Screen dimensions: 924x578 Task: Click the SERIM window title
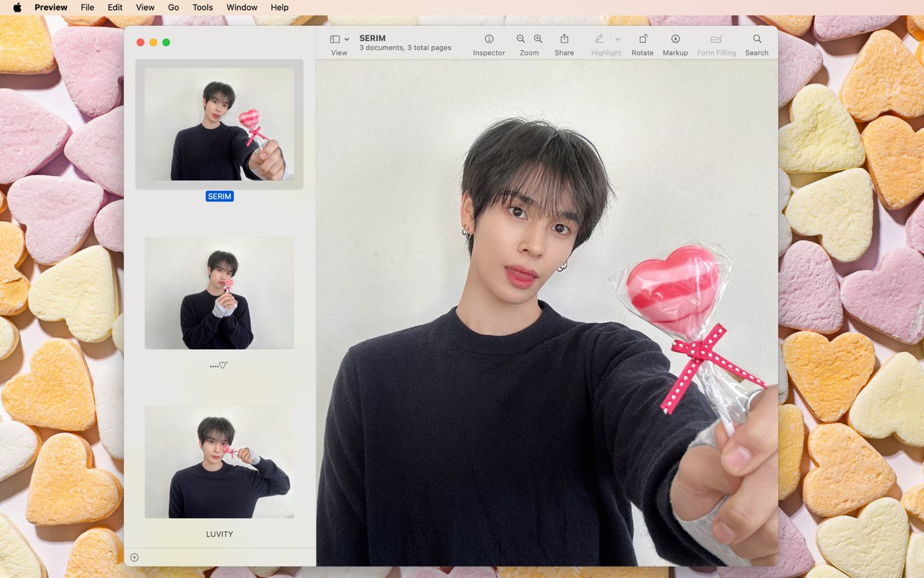pos(373,38)
